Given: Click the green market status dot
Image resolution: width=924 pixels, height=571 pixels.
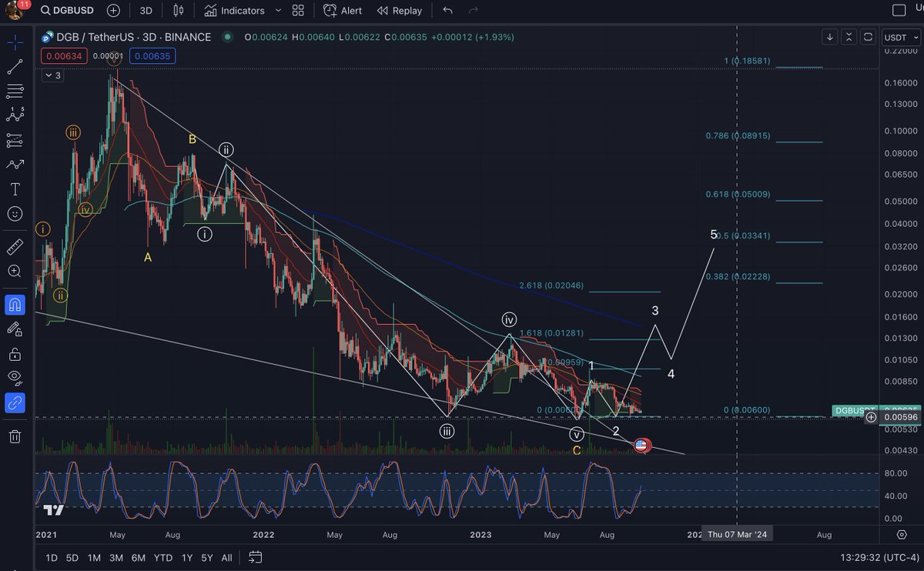Looking at the screenshot, I should [x=227, y=37].
